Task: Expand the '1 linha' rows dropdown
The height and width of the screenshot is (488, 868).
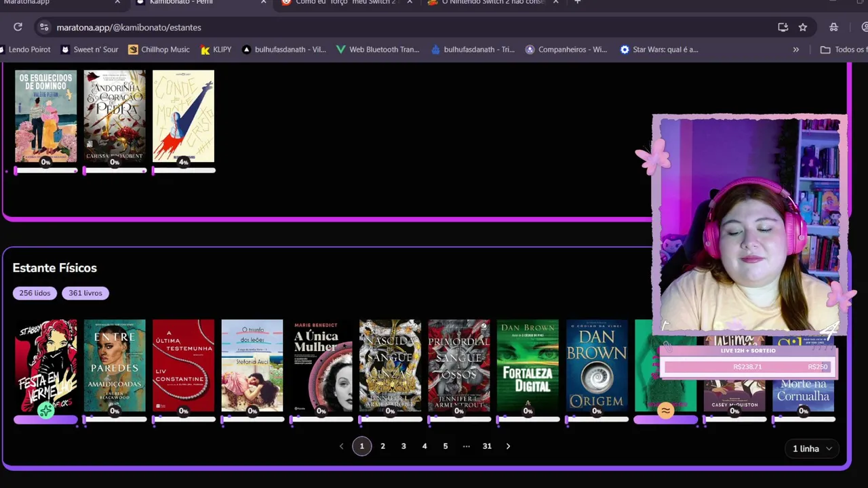Action: 812,449
